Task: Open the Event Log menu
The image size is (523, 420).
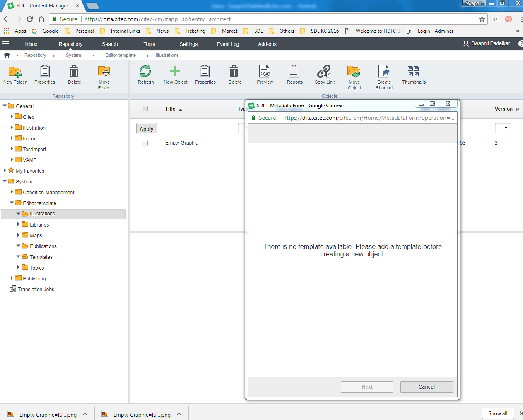Action: click(228, 44)
